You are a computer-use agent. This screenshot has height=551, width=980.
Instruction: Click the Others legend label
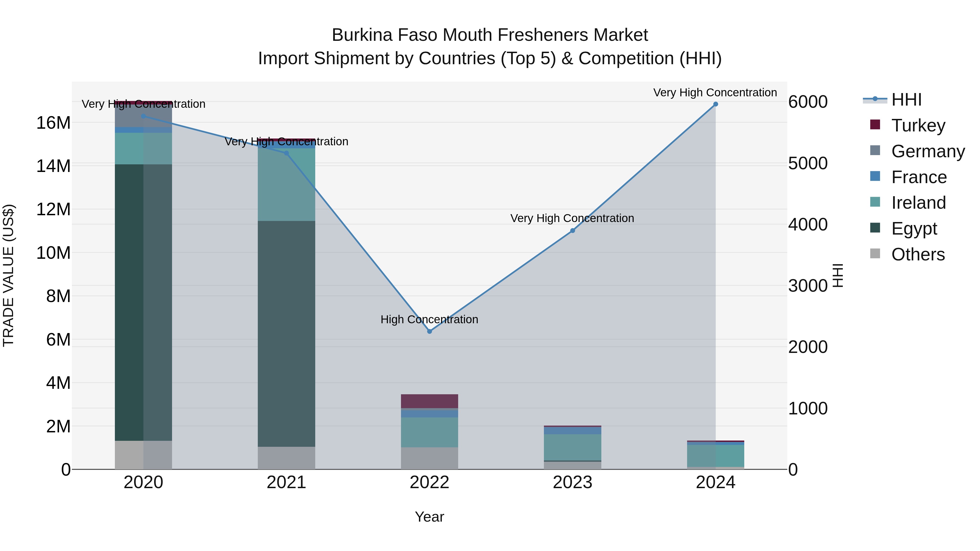point(918,254)
